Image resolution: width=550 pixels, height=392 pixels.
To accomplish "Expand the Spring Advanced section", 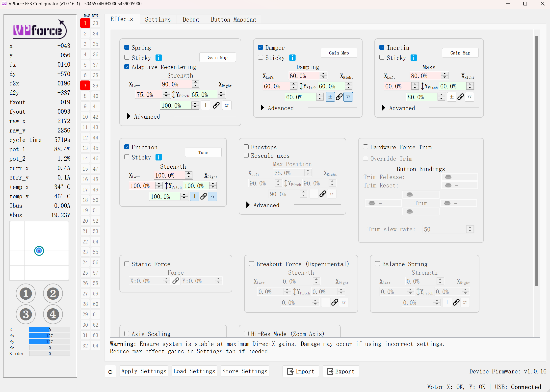I will 129,116.
